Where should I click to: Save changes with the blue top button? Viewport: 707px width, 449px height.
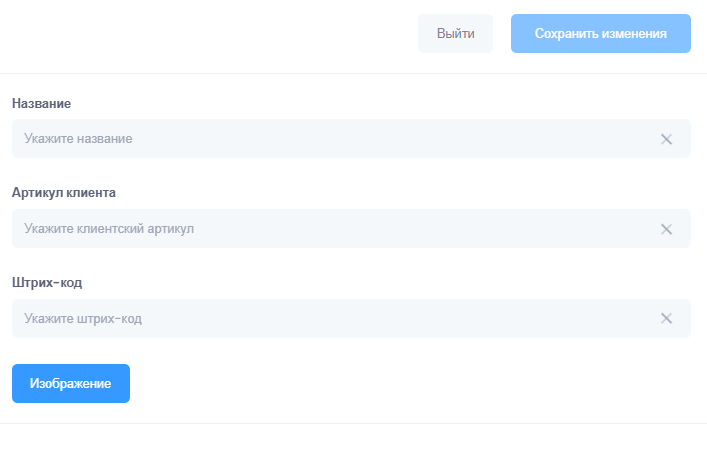[x=600, y=33]
